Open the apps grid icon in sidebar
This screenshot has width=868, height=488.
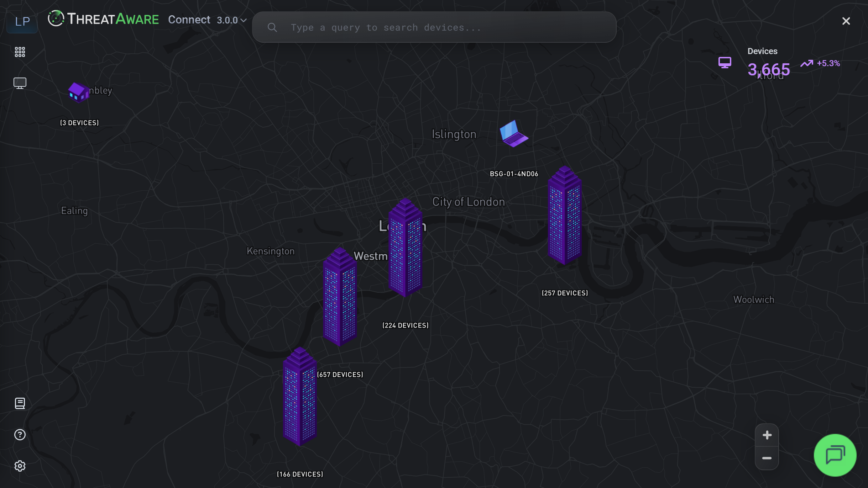click(x=20, y=52)
